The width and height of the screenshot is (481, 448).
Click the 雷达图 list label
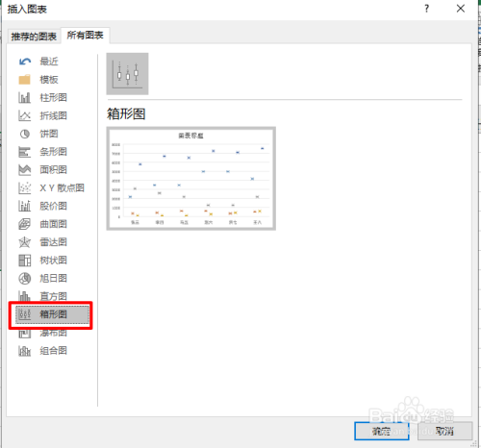pyautogui.click(x=53, y=242)
